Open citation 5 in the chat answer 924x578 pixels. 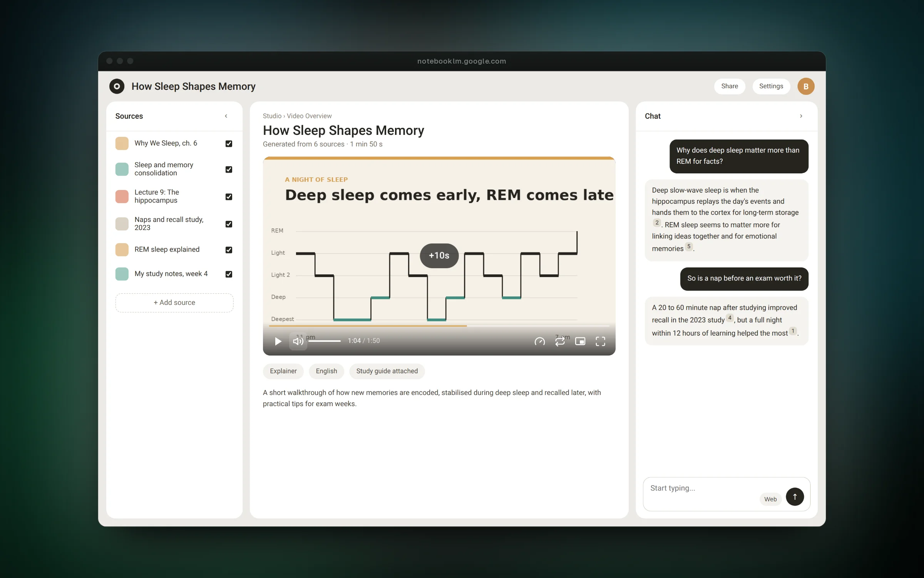tap(689, 247)
